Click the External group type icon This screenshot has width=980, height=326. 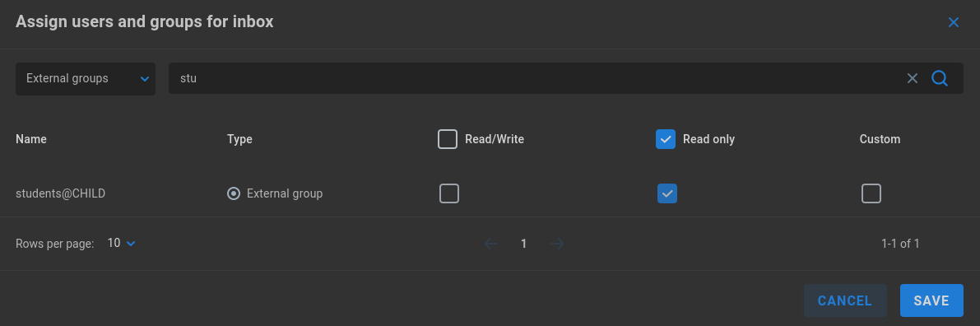tap(233, 194)
